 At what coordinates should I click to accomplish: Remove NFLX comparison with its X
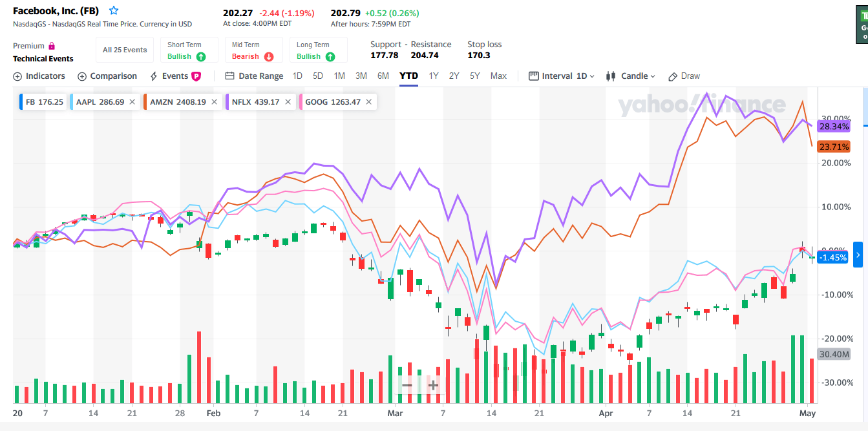pos(288,102)
